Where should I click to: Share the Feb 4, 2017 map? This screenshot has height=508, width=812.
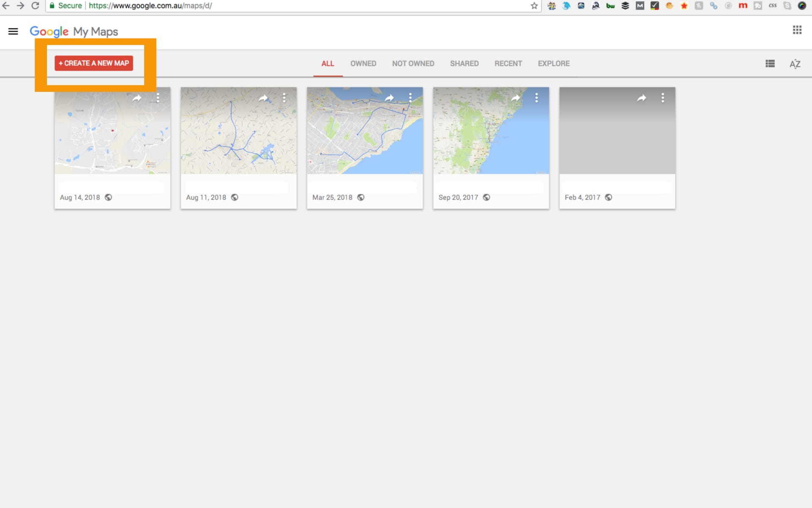point(642,98)
